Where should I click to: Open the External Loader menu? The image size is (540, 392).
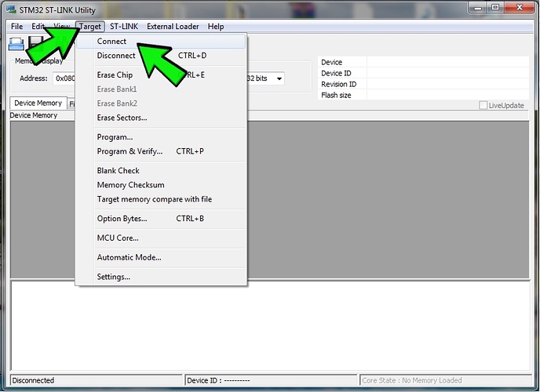click(x=173, y=27)
